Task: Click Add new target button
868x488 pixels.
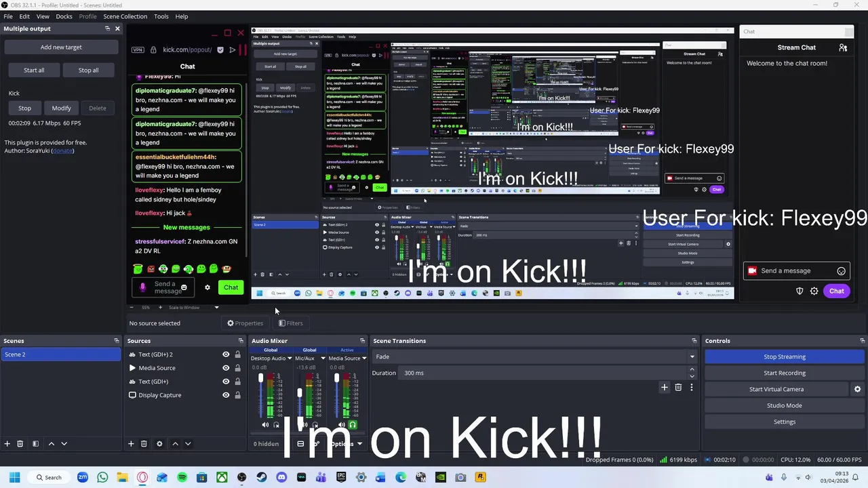Action: pos(61,47)
